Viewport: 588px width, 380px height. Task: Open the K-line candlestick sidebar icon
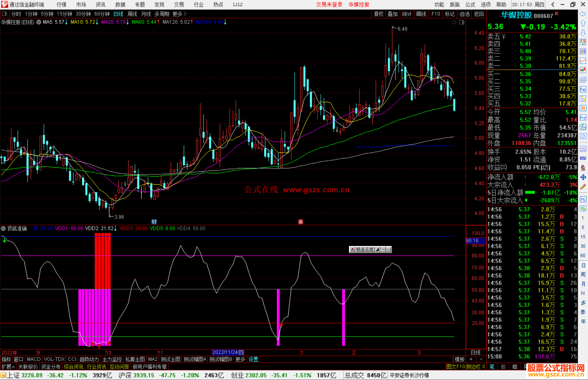point(583,70)
